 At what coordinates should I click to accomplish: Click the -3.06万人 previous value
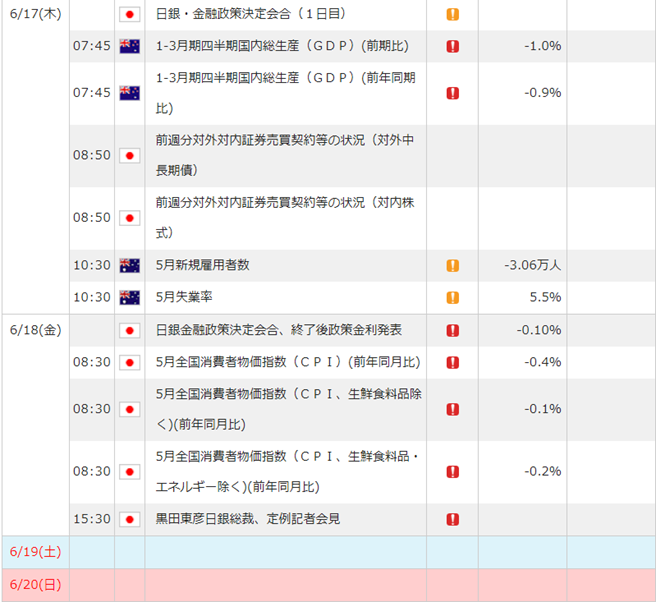533,265
